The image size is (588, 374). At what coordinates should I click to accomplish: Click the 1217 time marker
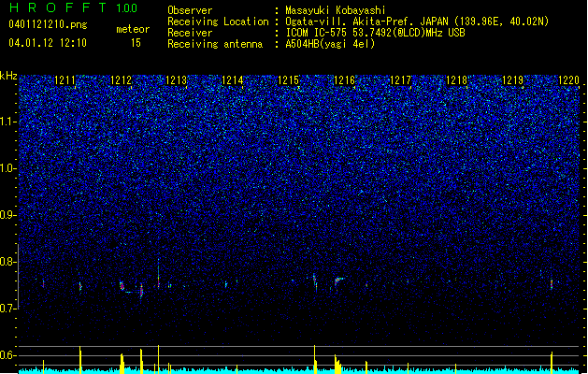[x=400, y=79]
